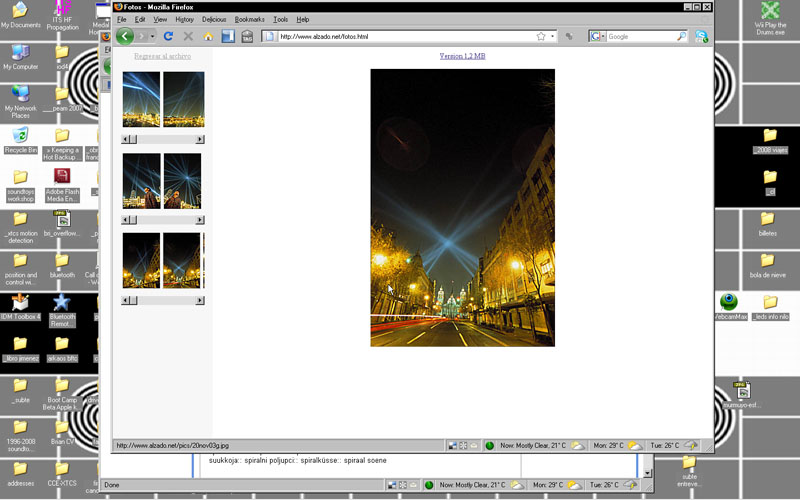Reload the page with the refresh icon
Screen dimensions: 800x500
coord(168,37)
